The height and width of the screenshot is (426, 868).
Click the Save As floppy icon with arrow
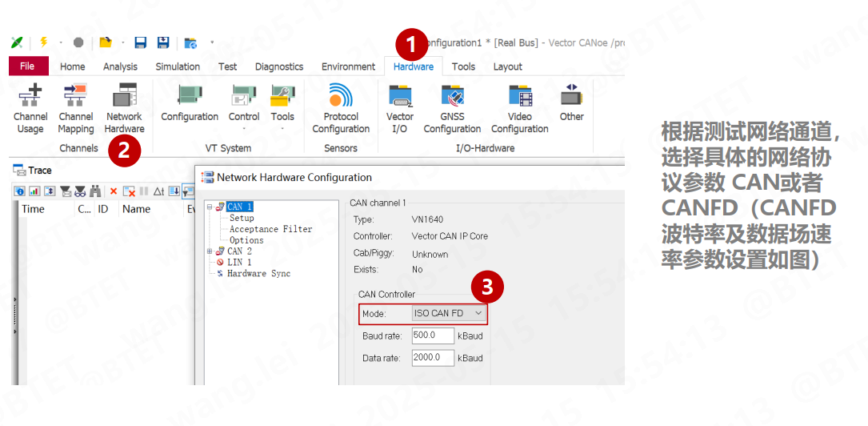(162, 42)
